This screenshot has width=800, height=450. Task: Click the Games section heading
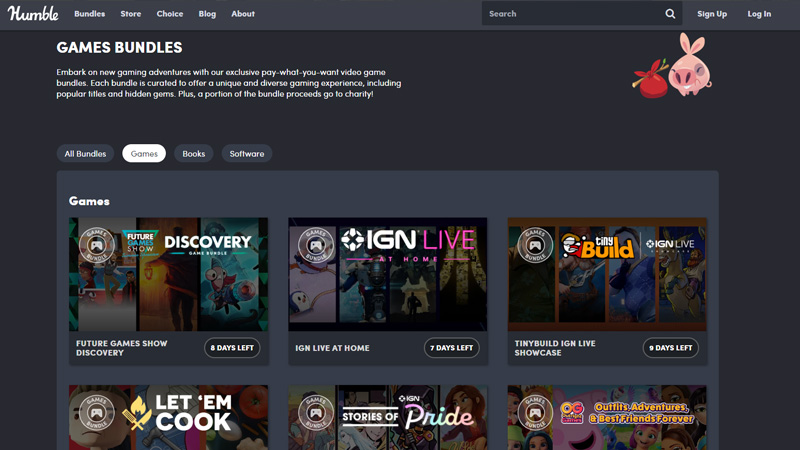click(89, 201)
